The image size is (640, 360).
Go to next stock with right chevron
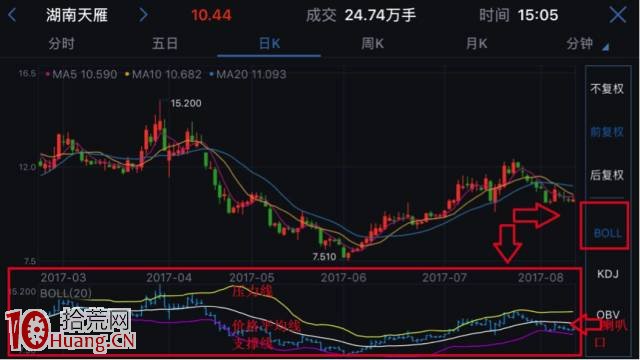point(143,15)
